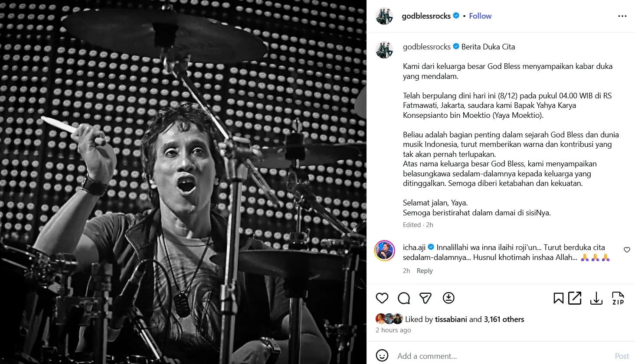Open icha.aji's profile picture thumbnail
This screenshot has width=635, height=364.
[x=384, y=251]
